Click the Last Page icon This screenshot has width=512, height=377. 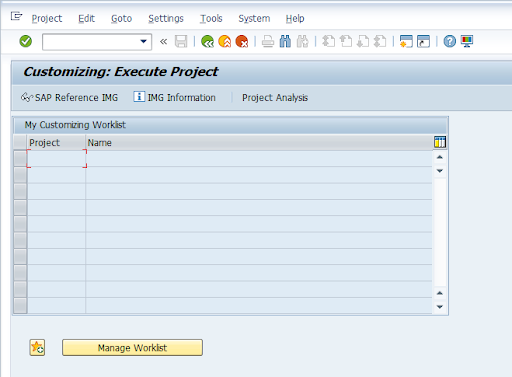380,42
